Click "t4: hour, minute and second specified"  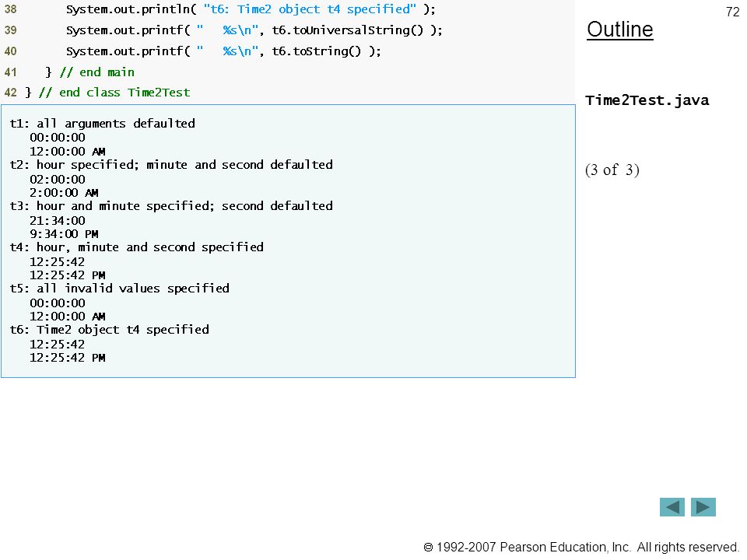pyautogui.click(x=137, y=247)
